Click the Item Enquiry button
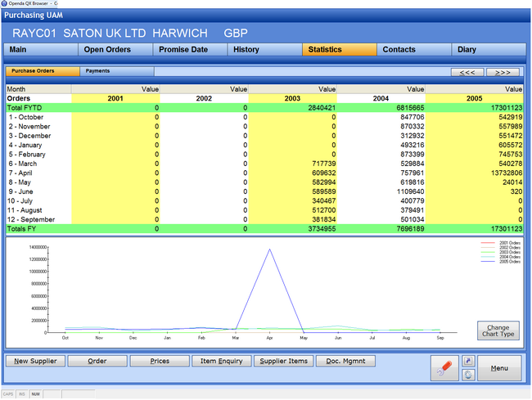The height and width of the screenshot is (400, 532). point(222,361)
